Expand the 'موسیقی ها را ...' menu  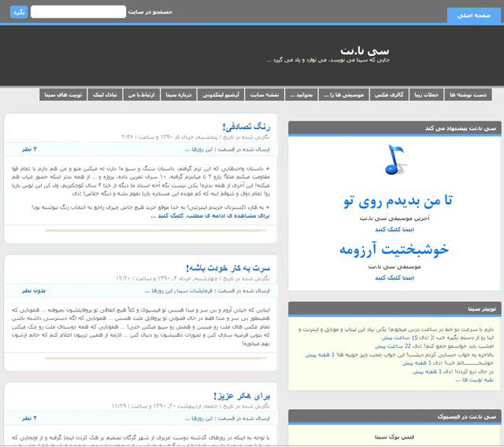coord(342,95)
